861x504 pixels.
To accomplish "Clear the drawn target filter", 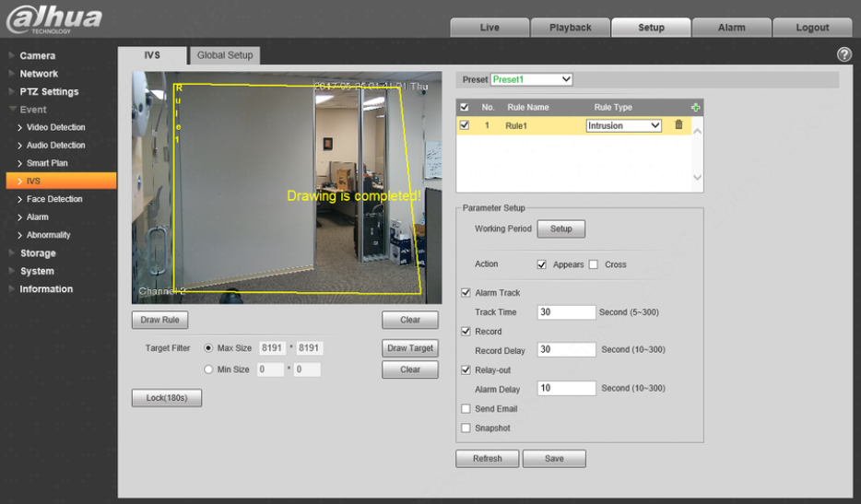I will (x=409, y=369).
